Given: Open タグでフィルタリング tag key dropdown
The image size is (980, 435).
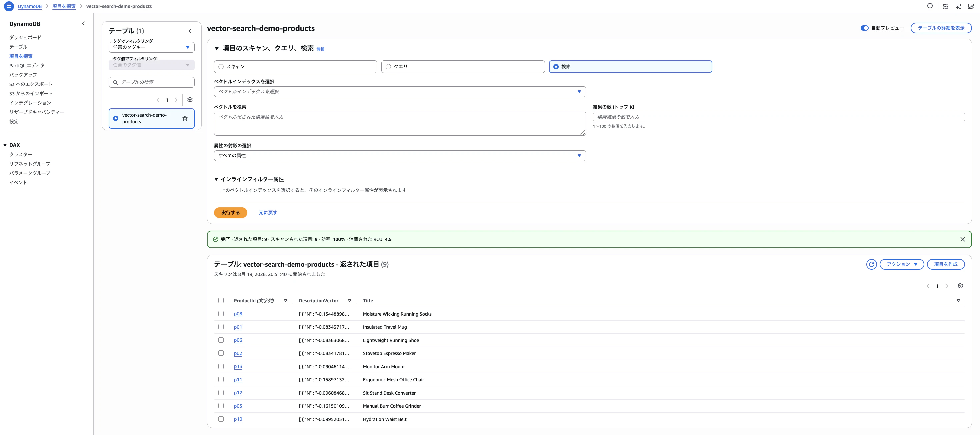Looking at the screenshot, I should 151,47.
